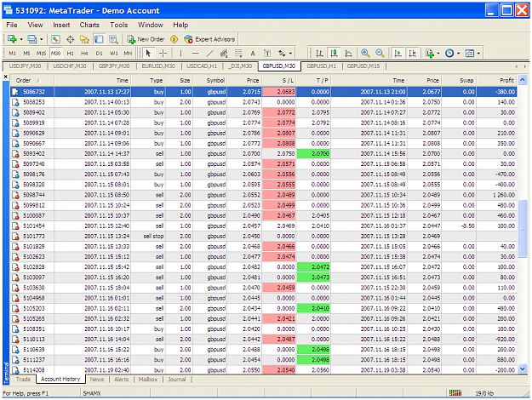532x400 pixels.
Task: Click the Periods clock icon
Action: (x=449, y=54)
